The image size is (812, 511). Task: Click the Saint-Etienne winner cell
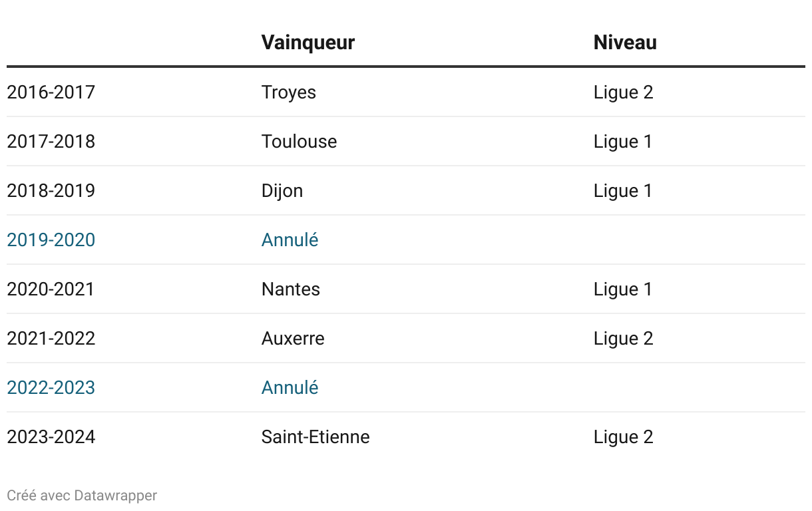[x=315, y=436]
